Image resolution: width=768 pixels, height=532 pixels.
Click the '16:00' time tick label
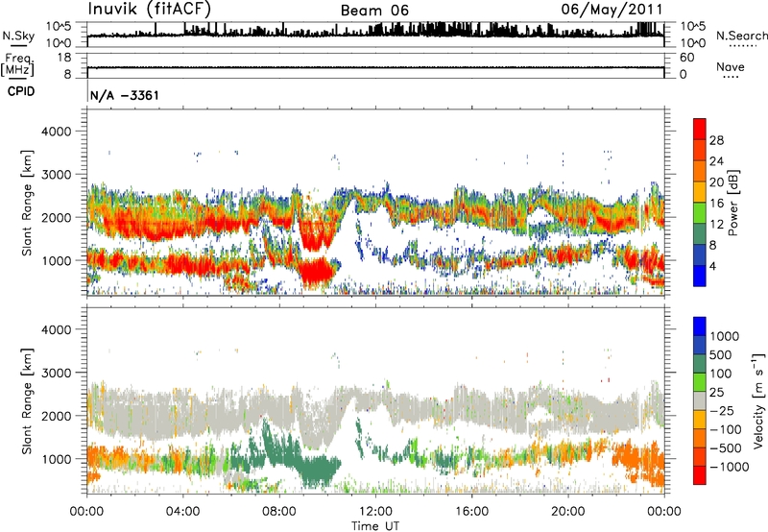tap(471, 512)
